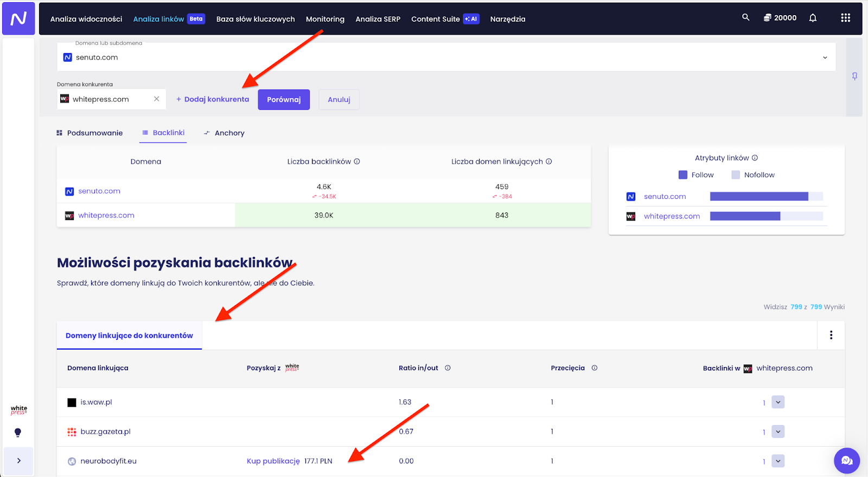Click whitepress favicon in Backlinki w header
The image size is (868, 477).
(x=748, y=369)
